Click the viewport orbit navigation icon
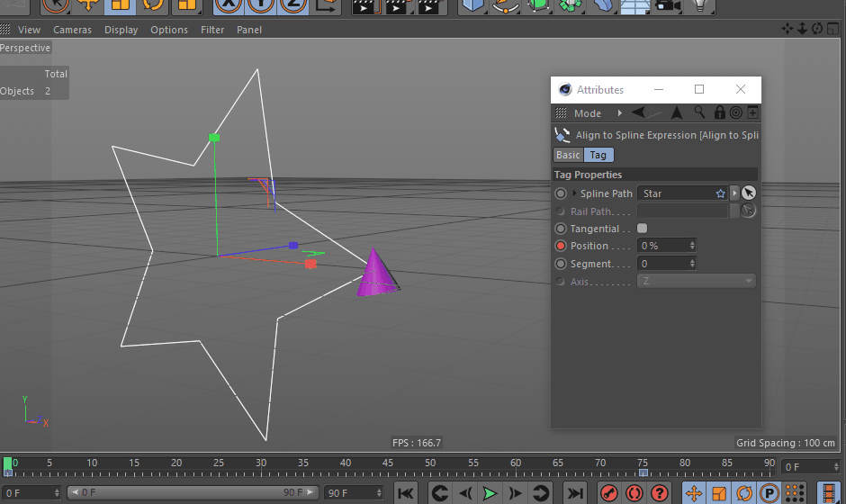The width and height of the screenshot is (846, 504). [x=817, y=29]
